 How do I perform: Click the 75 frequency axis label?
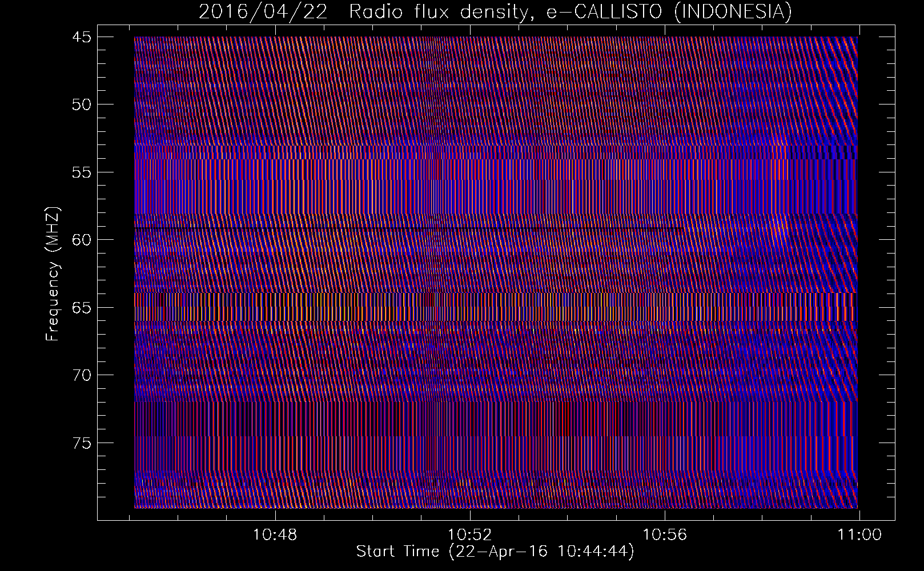81,443
